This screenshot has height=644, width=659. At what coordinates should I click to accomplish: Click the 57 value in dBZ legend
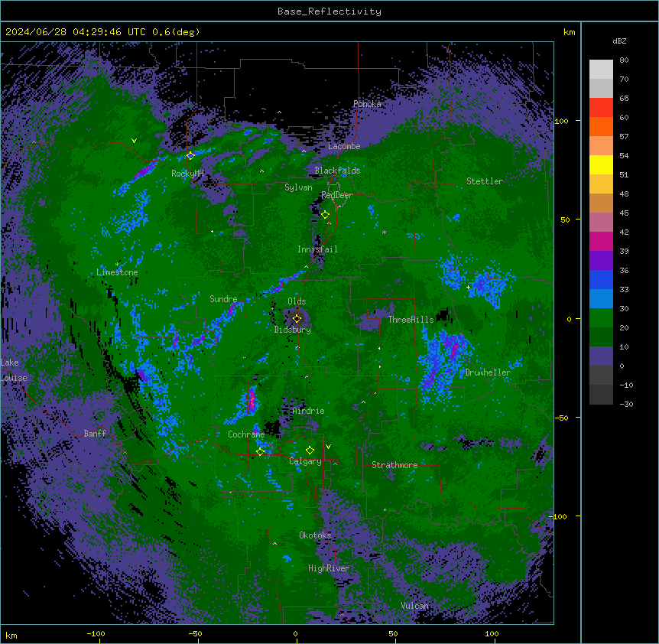coord(624,137)
